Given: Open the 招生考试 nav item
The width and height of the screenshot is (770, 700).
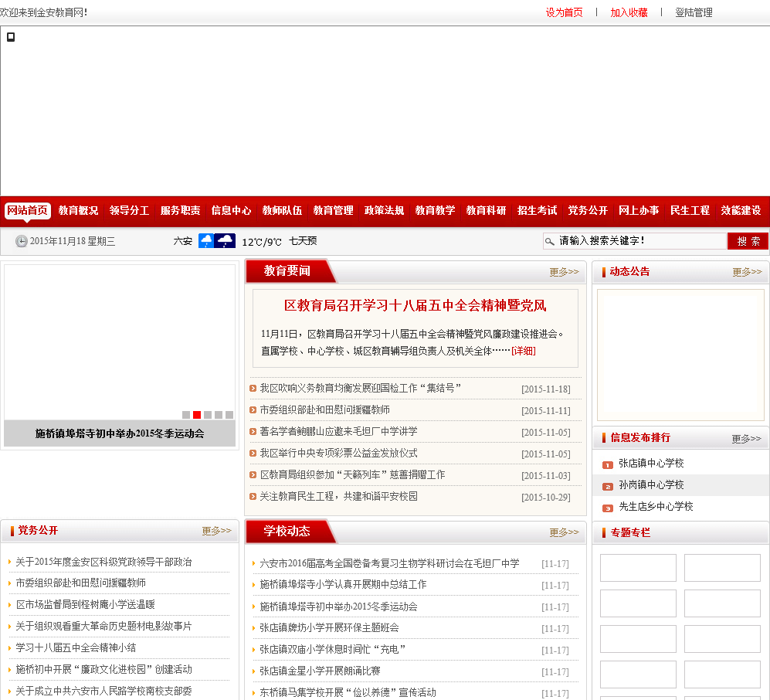Looking at the screenshot, I should 538,211.
